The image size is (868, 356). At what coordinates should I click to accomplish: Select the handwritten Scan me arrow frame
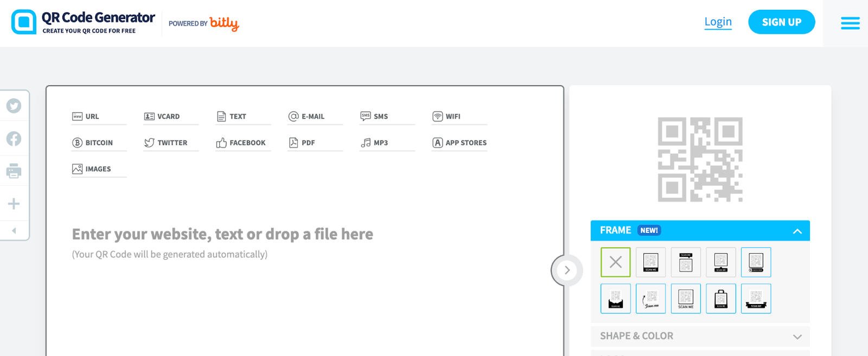[x=650, y=299]
